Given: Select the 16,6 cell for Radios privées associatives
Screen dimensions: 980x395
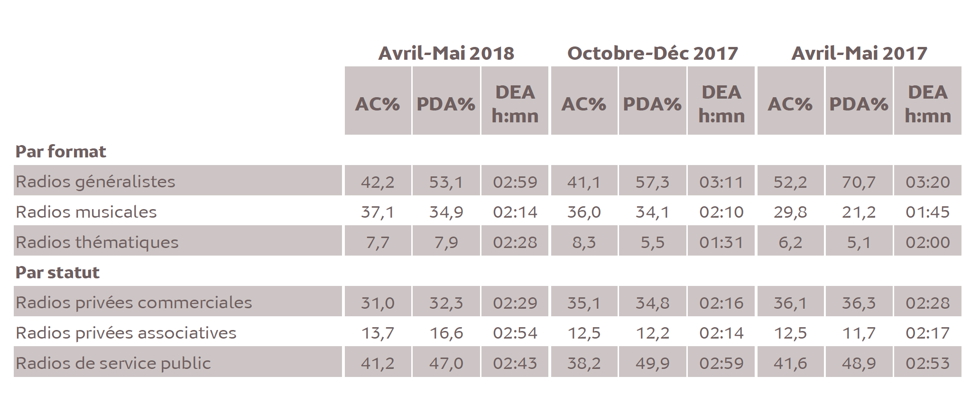Looking at the screenshot, I should tap(446, 333).
